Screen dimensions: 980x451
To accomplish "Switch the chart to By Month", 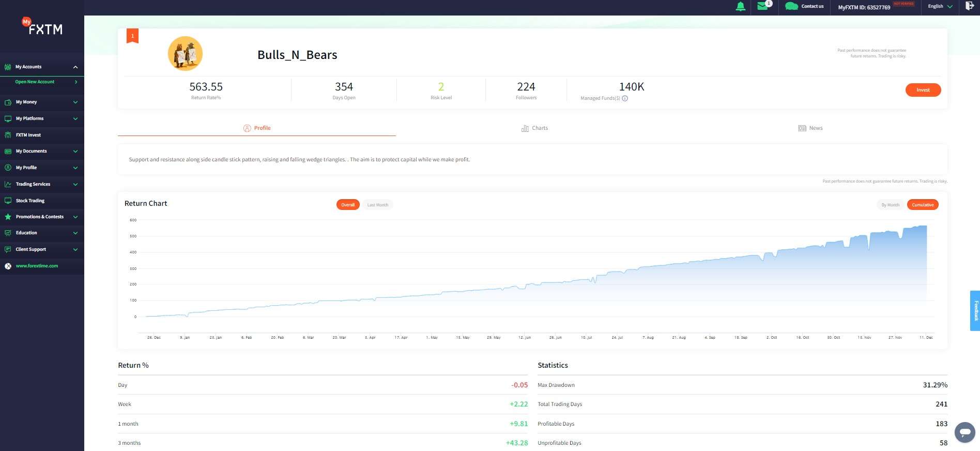I will pos(891,205).
